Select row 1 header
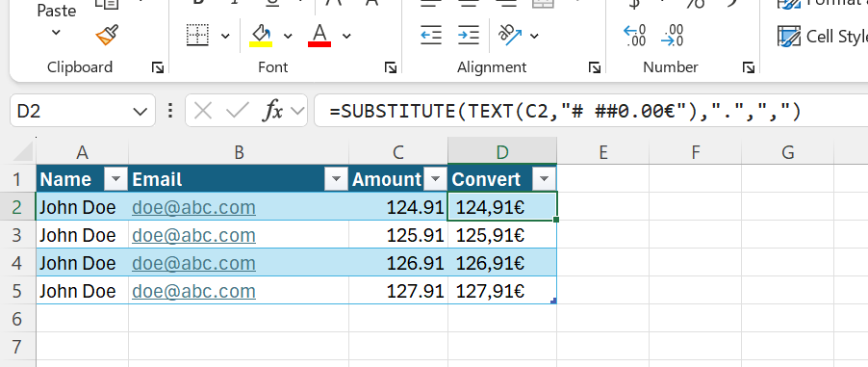 click(17, 179)
